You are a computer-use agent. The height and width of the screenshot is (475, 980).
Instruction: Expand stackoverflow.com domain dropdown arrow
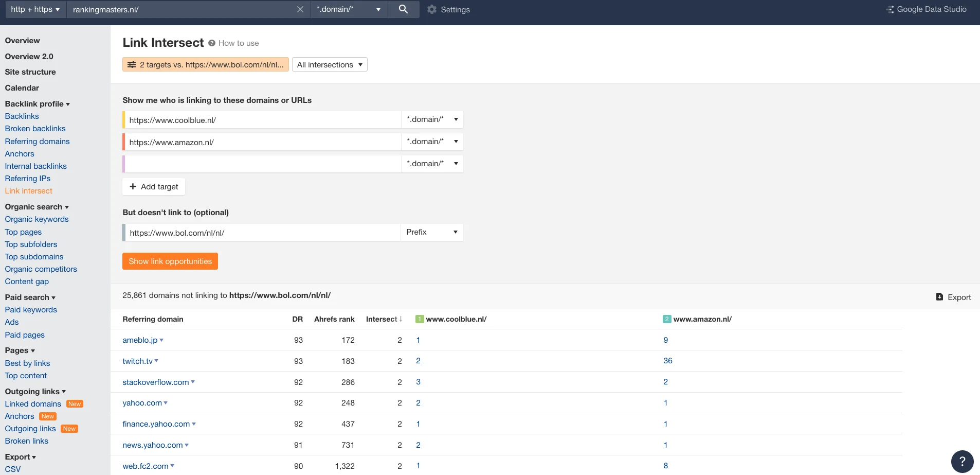click(193, 382)
